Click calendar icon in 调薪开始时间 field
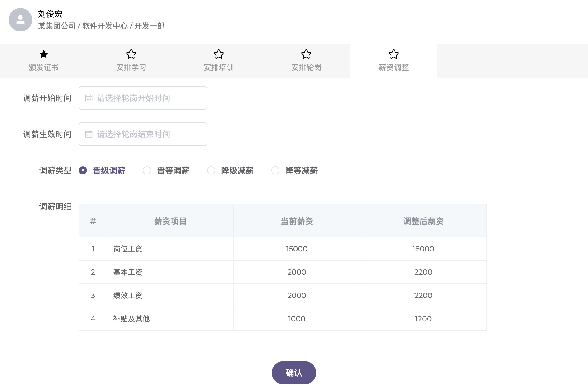588x392 pixels. (89, 98)
